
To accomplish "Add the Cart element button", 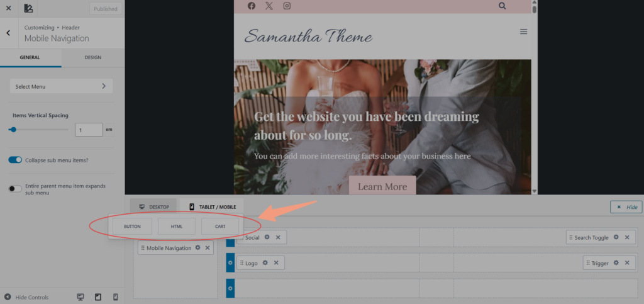I will click(x=220, y=226).
